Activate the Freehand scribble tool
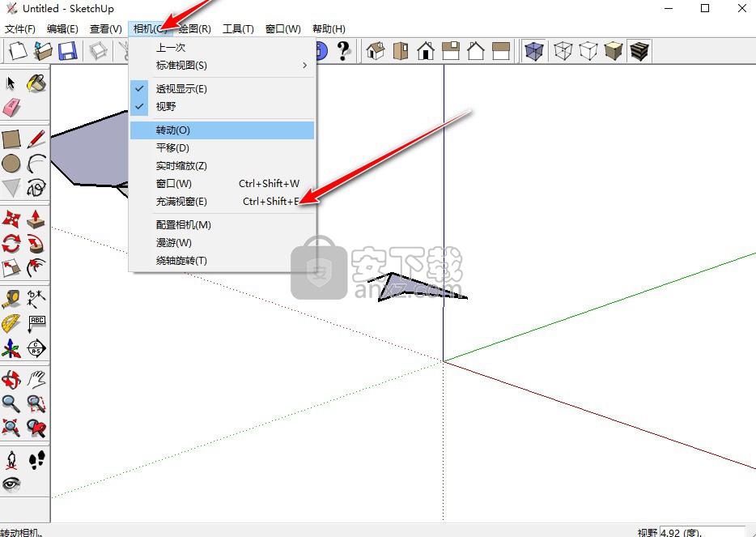Viewport: 756px width, 537px height. tap(36, 188)
